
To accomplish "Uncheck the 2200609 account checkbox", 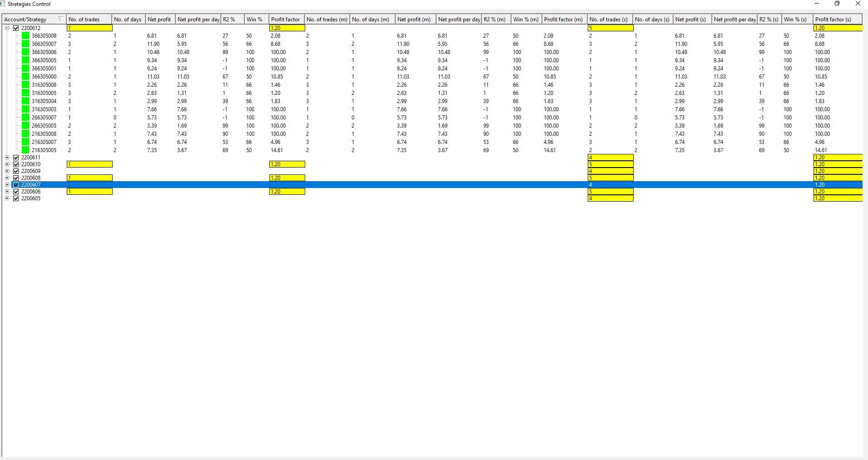I will tap(16, 171).
